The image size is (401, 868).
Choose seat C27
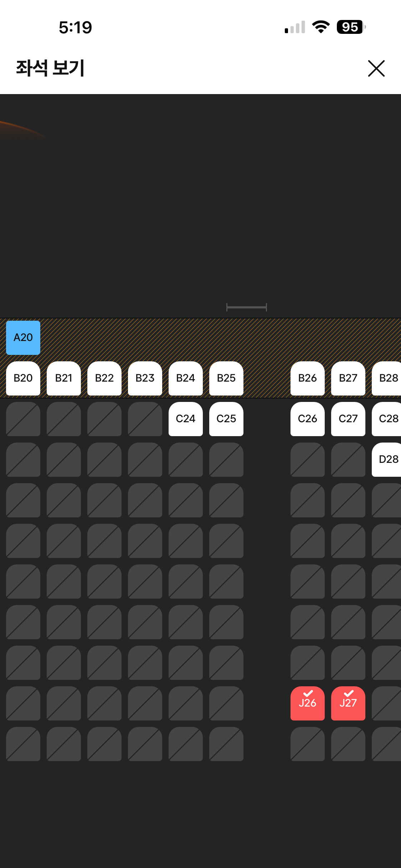click(348, 419)
